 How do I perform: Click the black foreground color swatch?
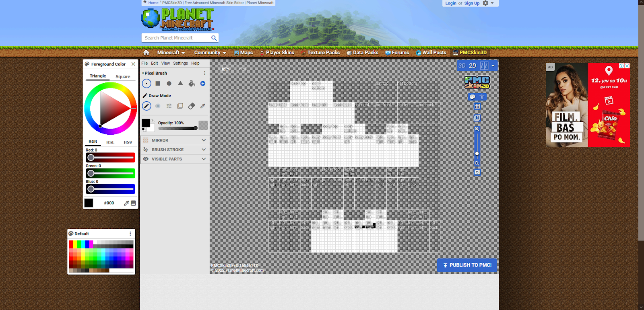click(x=146, y=123)
